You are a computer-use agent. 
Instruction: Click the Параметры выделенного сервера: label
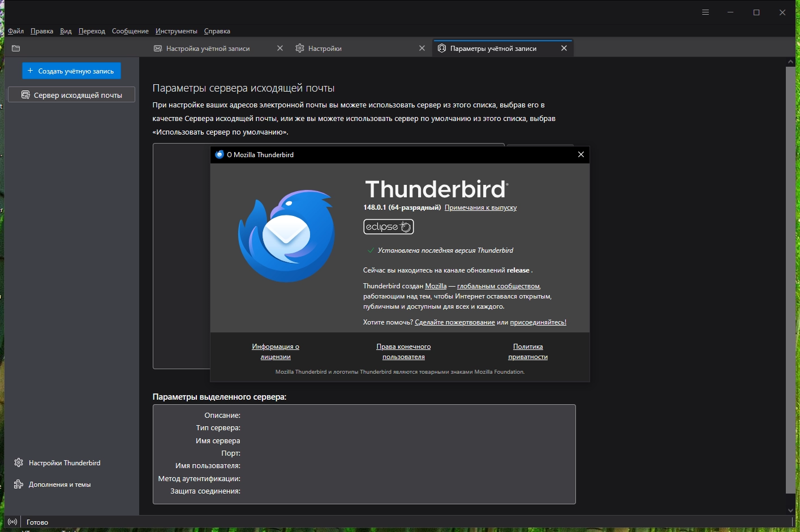(x=220, y=397)
